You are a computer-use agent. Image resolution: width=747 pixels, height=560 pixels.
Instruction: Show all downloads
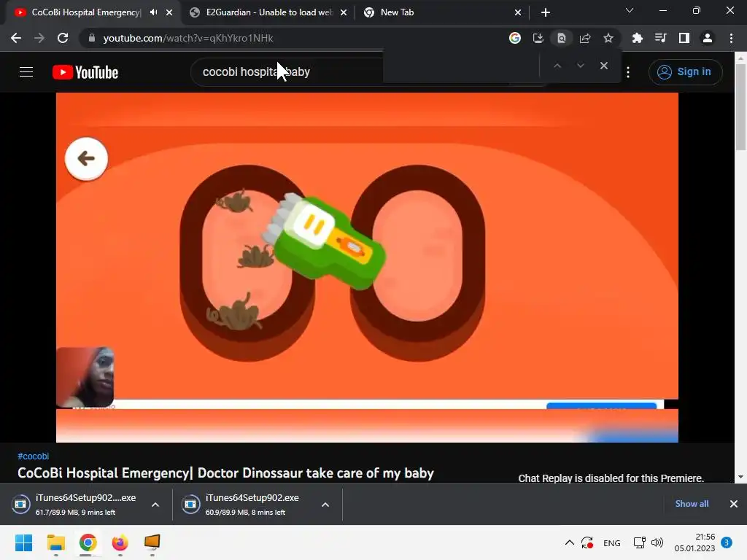(692, 504)
